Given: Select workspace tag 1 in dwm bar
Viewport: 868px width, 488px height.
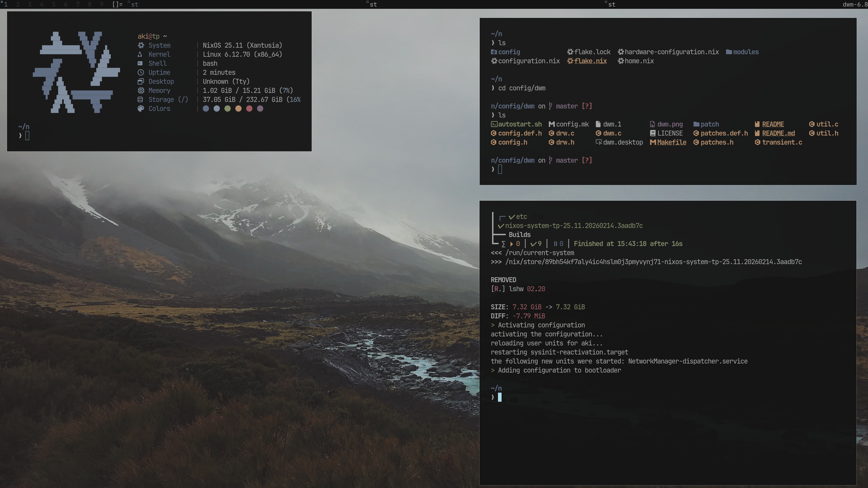Looking at the screenshot, I should pyautogui.click(x=6, y=4).
